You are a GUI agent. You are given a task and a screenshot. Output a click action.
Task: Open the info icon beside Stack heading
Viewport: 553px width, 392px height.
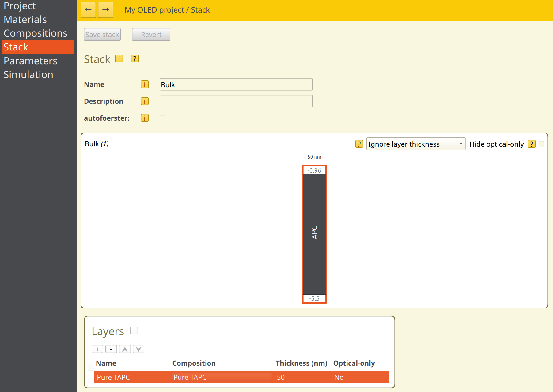(119, 59)
